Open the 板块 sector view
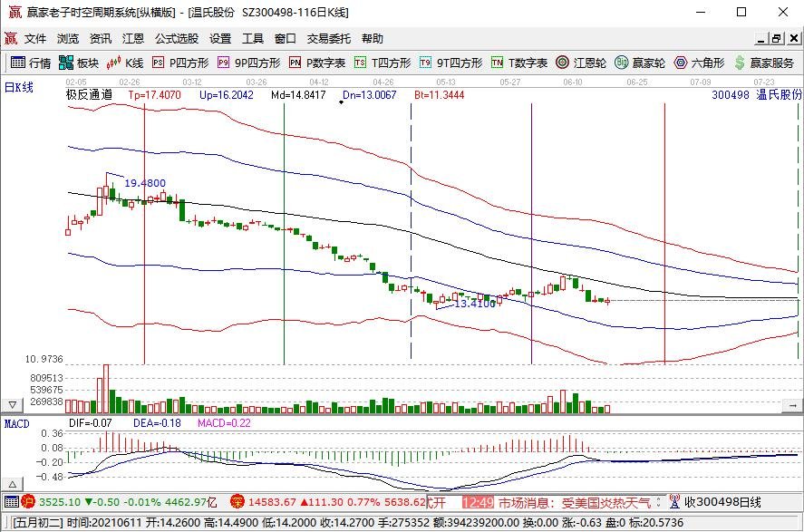This screenshot has height=532, width=804. [79, 63]
